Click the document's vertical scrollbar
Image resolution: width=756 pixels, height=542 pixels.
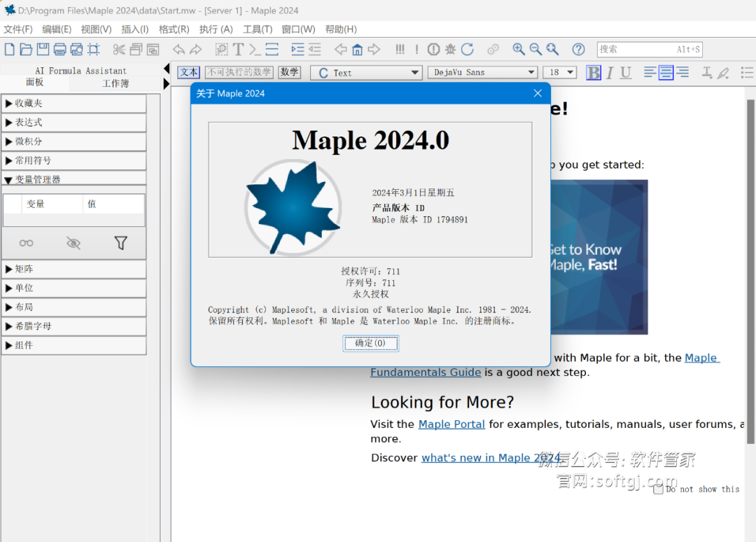point(750,272)
